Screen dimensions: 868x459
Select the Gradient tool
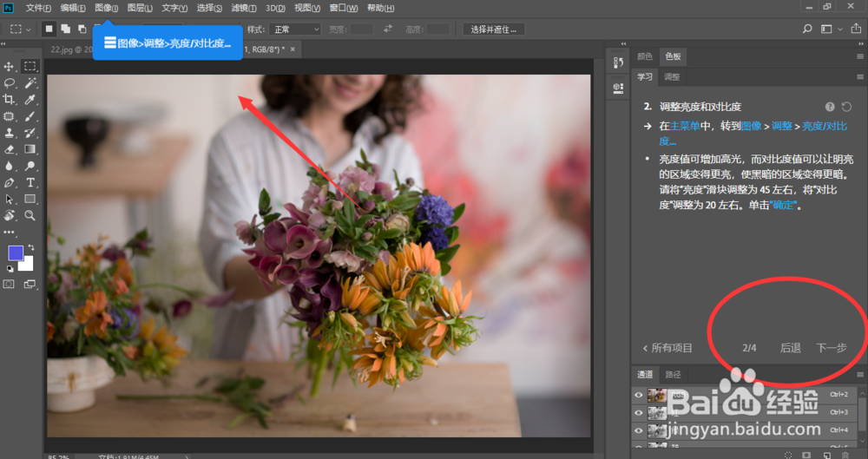[30, 149]
